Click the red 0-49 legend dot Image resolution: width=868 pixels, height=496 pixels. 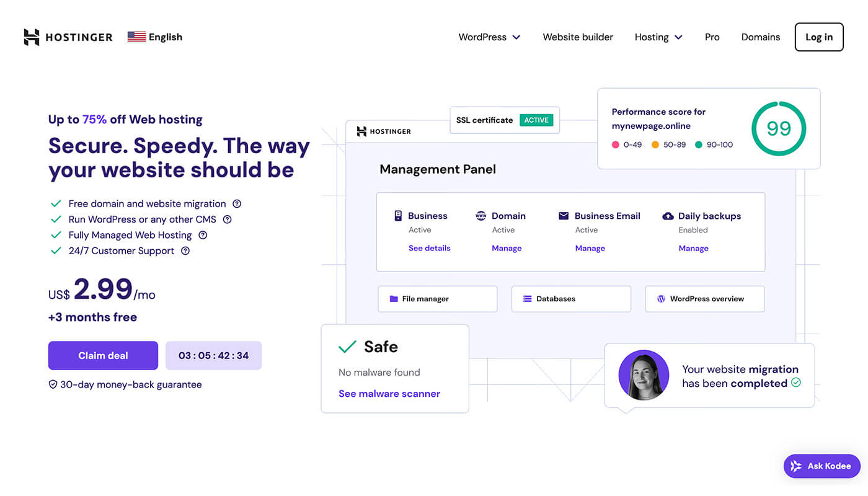(616, 144)
